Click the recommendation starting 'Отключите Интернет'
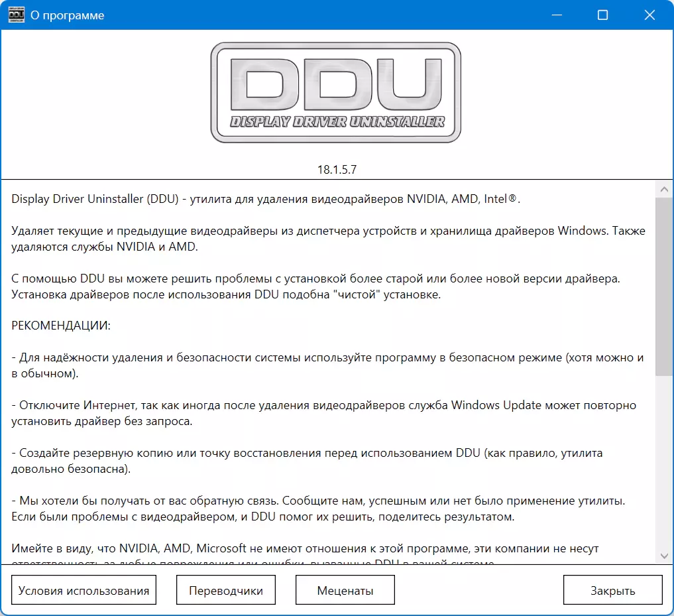Image resolution: width=674 pixels, height=616 pixels. tap(323, 413)
